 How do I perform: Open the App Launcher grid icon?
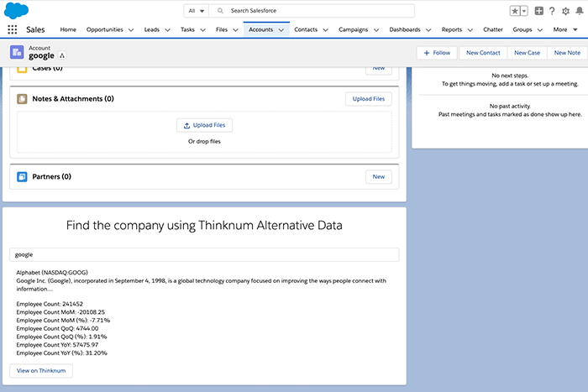13,29
